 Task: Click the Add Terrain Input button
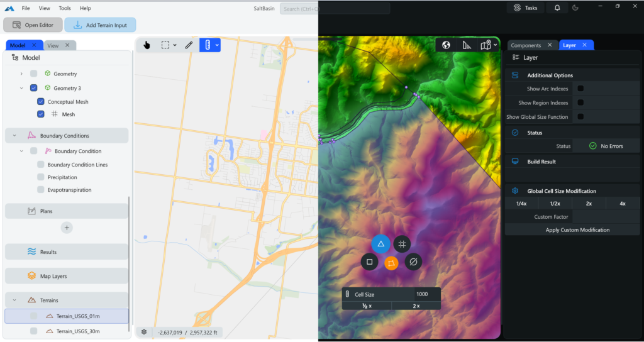(100, 25)
